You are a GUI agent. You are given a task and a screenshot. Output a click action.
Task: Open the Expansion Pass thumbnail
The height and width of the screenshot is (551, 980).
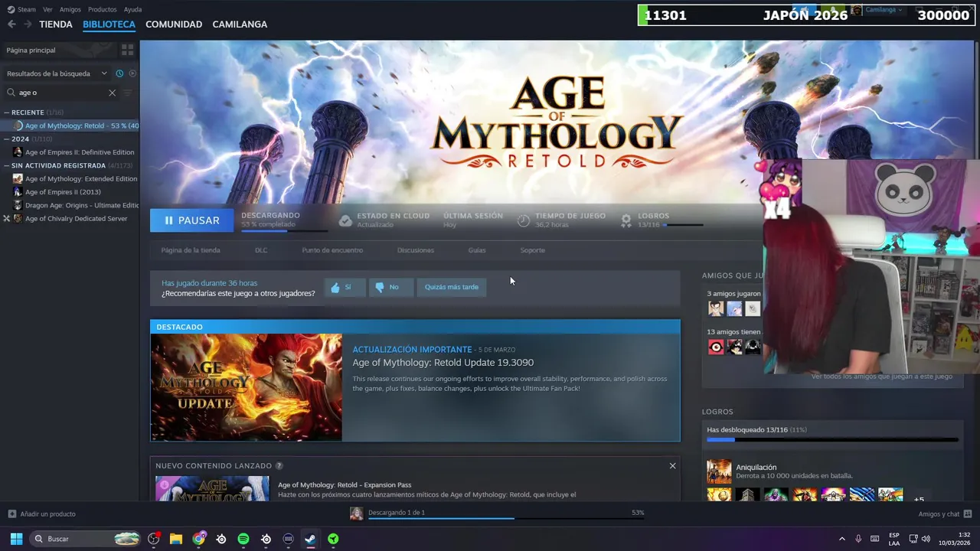[212, 488]
